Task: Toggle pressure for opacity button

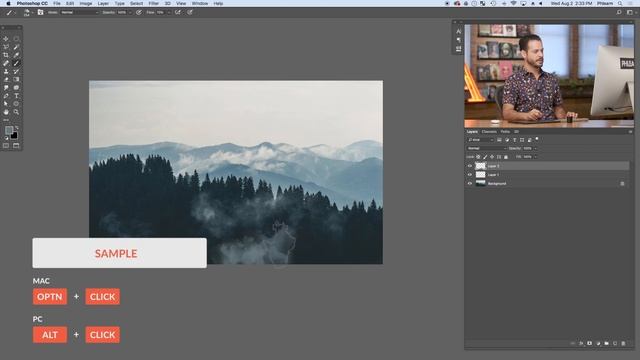Action: click(x=139, y=12)
